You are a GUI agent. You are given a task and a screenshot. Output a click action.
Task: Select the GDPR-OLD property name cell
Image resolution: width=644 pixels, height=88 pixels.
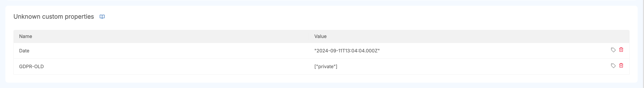32,67
